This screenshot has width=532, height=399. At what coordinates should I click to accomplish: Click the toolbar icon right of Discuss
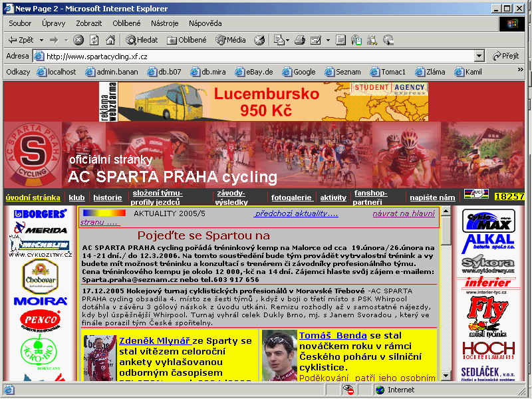pyautogui.click(x=356, y=40)
